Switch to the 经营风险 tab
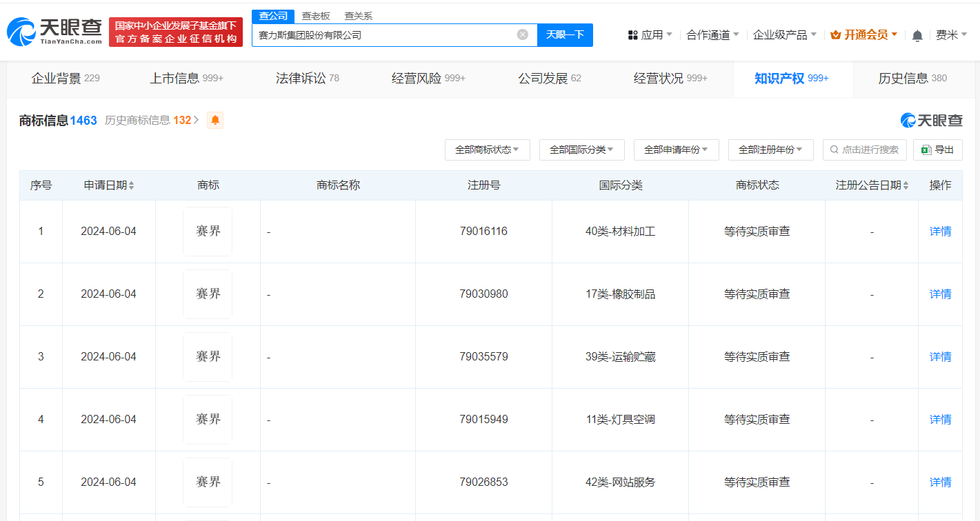Image resolution: width=980 pixels, height=521 pixels. pyautogui.click(x=428, y=79)
